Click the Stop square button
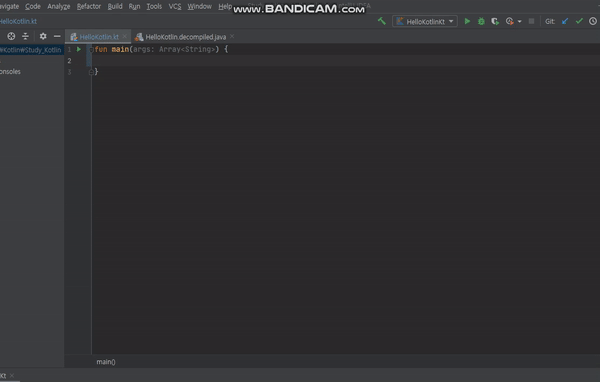 531,21
